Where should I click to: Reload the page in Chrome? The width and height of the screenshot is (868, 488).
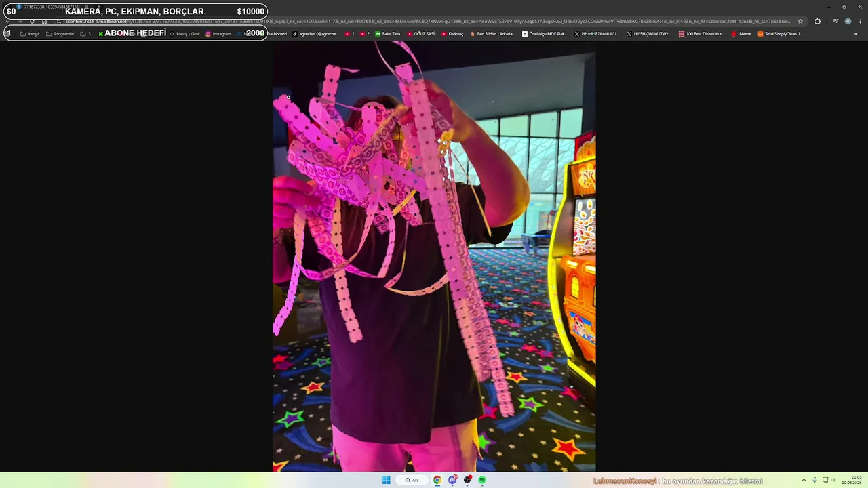click(x=32, y=21)
